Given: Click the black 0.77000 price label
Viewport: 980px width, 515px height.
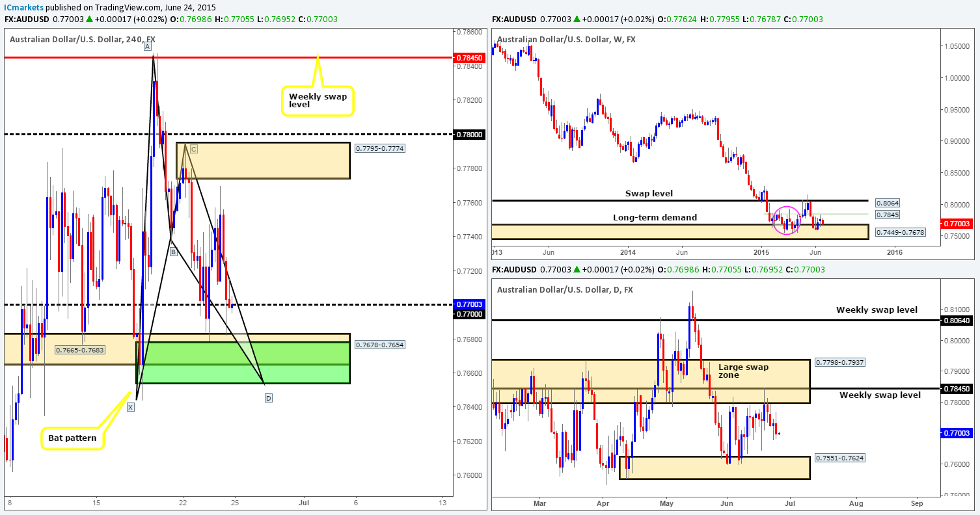Looking at the screenshot, I should [468, 313].
